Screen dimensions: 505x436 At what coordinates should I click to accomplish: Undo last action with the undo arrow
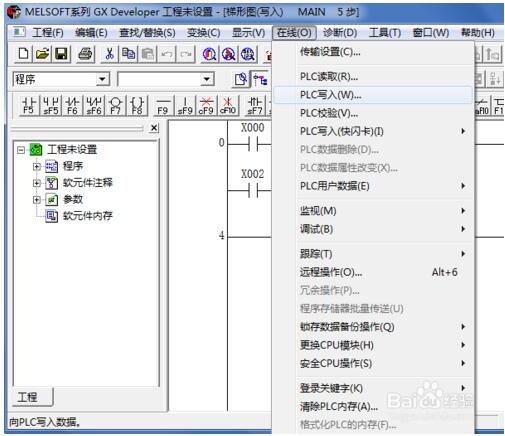coord(166,54)
